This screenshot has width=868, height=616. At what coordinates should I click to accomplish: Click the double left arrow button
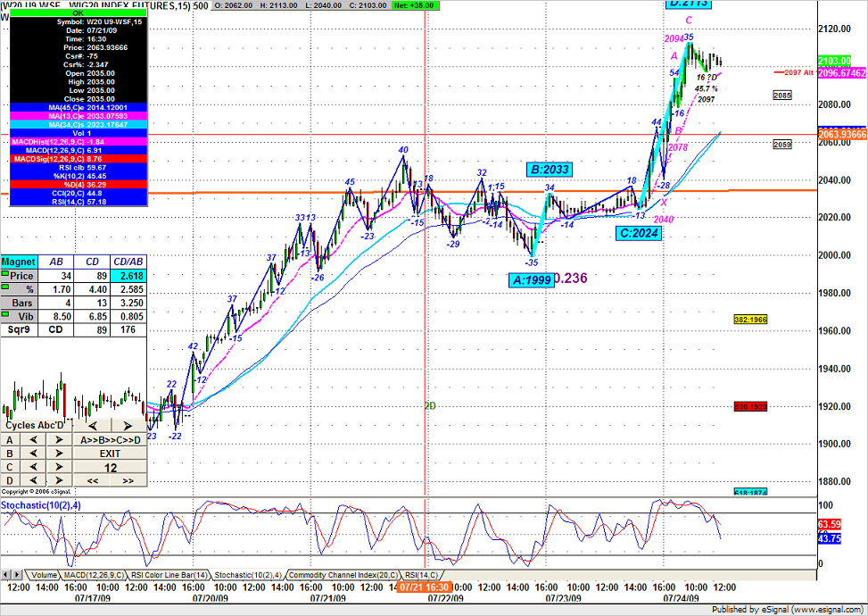pos(91,480)
